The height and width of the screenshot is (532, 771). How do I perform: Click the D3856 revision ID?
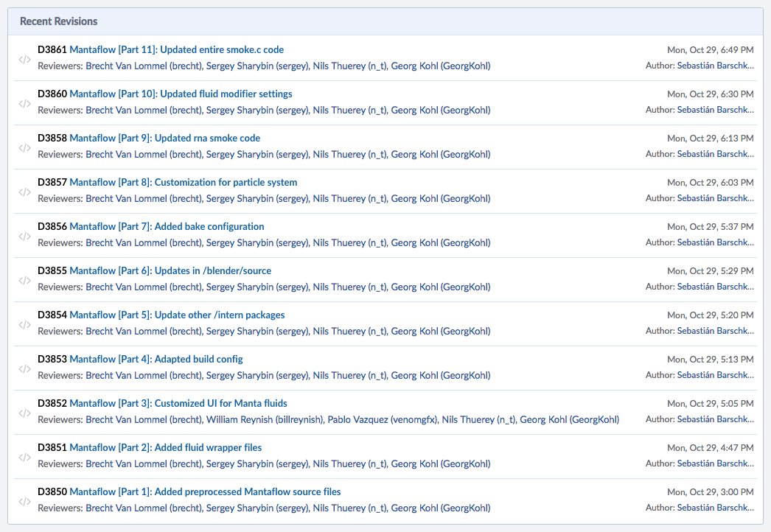coord(52,227)
